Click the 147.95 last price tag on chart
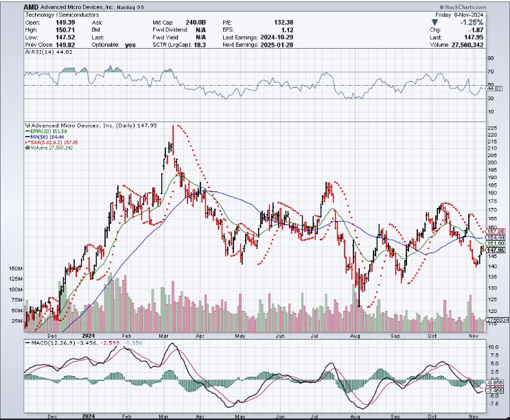 (496, 250)
